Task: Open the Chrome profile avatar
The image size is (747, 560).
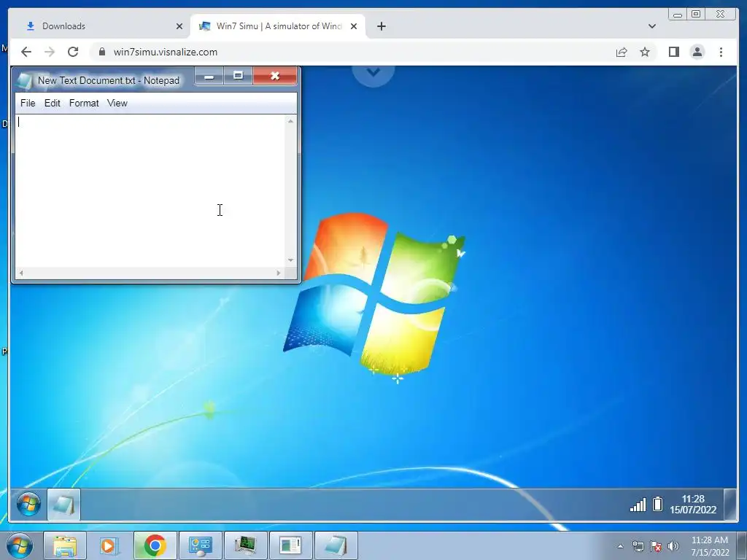Action: click(697, 52)
